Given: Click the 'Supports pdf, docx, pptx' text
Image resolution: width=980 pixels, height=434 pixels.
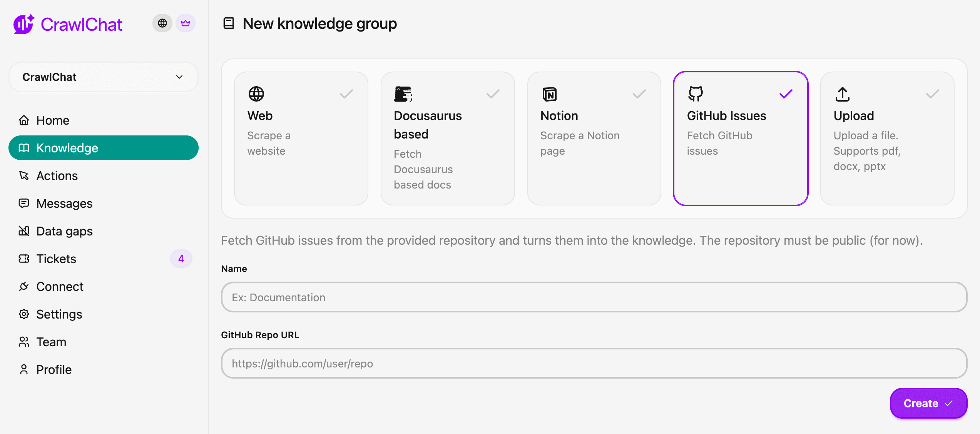Looking at the screenshot, I should tap(867, 159).
